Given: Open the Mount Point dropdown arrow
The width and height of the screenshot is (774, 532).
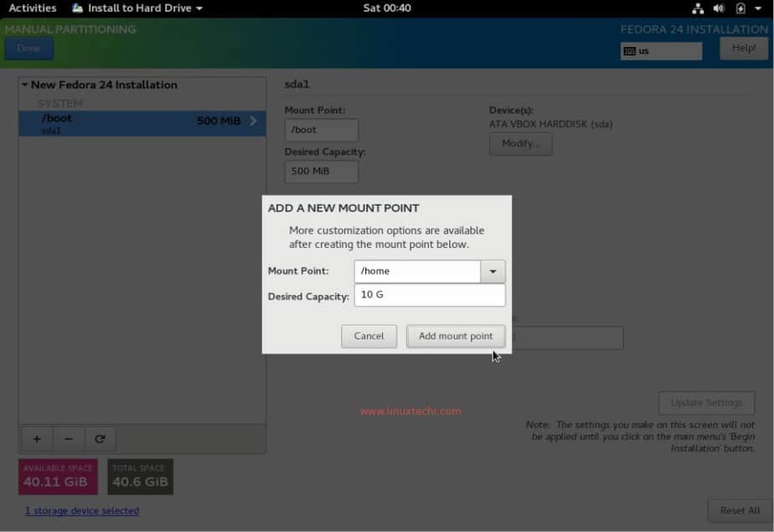Looking at the screenshot, I should click(493, 271).
